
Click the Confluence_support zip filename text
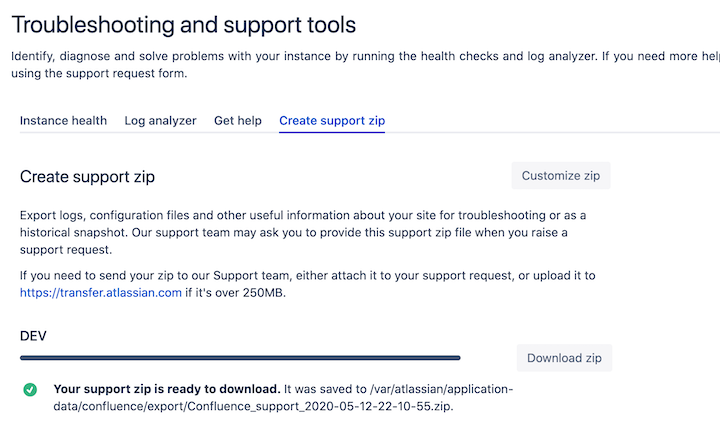tap(320, 407)
